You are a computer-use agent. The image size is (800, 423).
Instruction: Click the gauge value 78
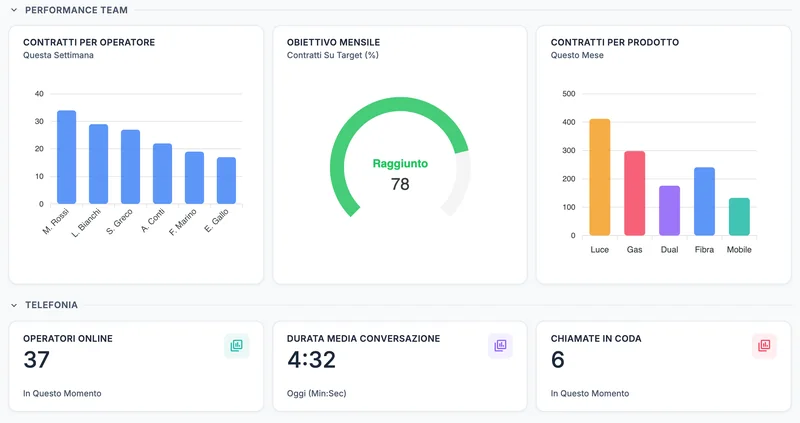pos(400,184)
